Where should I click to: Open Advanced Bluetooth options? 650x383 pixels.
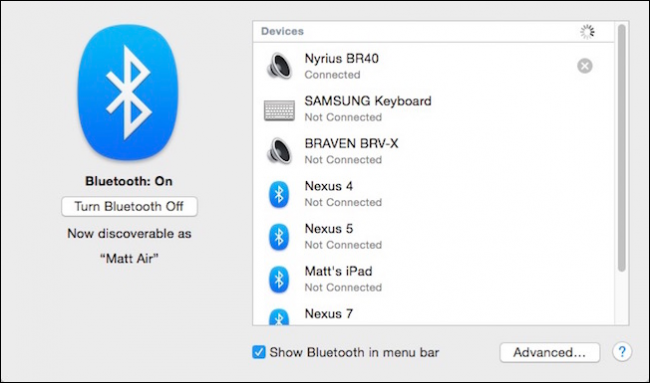tap(550, 352)
